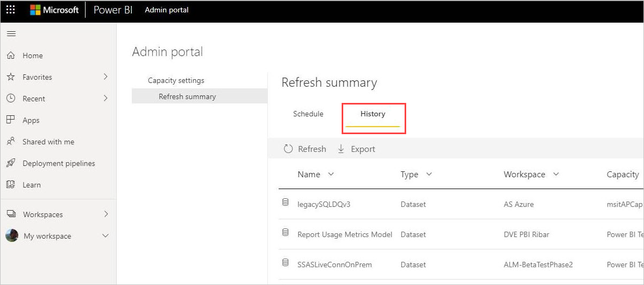Open the Name column sort dropdown
The height and width of the screenshot is (285, 644).
(x=331, y=175)
